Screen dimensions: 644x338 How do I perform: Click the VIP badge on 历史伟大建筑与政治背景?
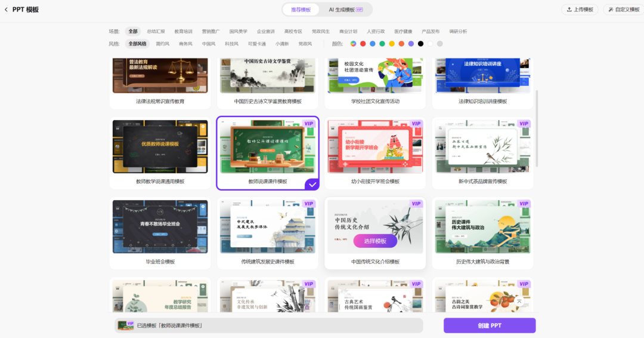click(x=524, y=204)
